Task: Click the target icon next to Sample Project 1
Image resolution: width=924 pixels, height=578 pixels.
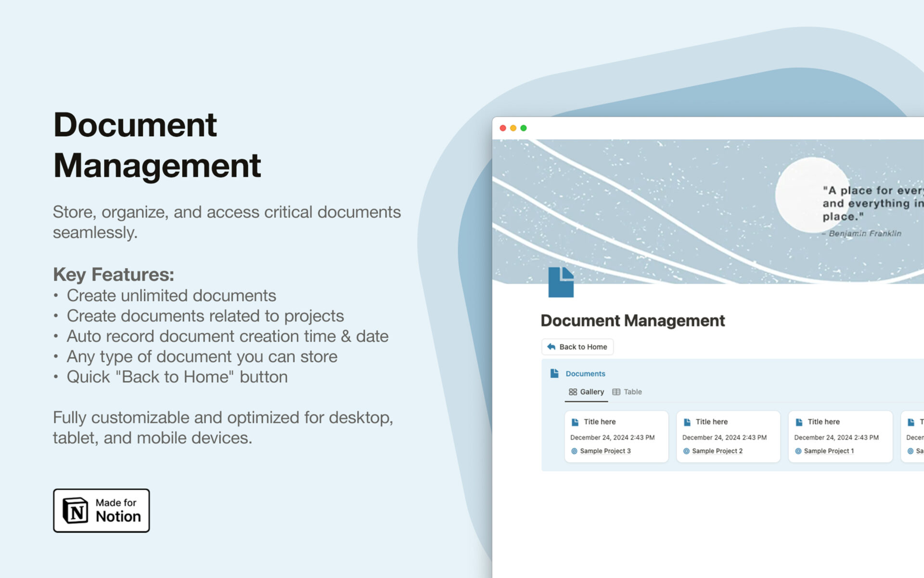Action: click(798, 451)
